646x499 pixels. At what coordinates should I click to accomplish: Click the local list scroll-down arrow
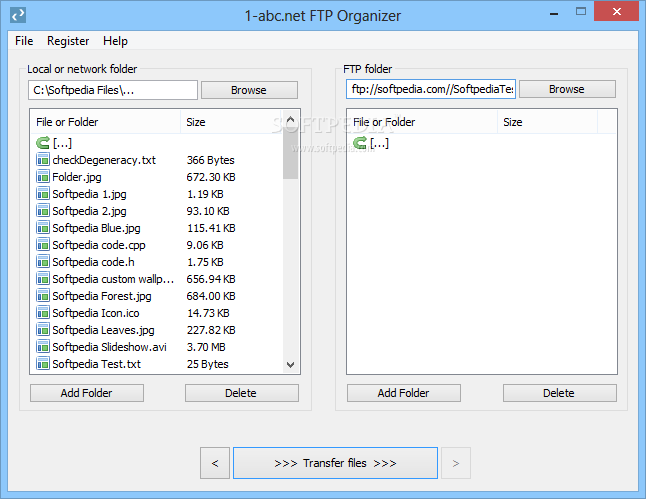[290, 365]
